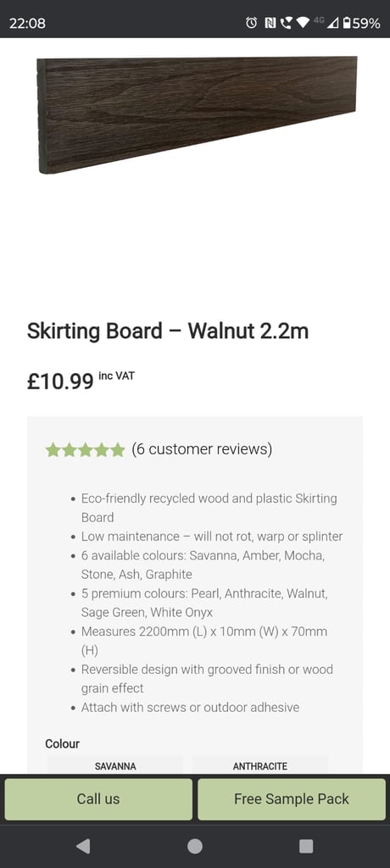Tap the NFC status bar icon
390x868 pixels.
pos(270,23)
